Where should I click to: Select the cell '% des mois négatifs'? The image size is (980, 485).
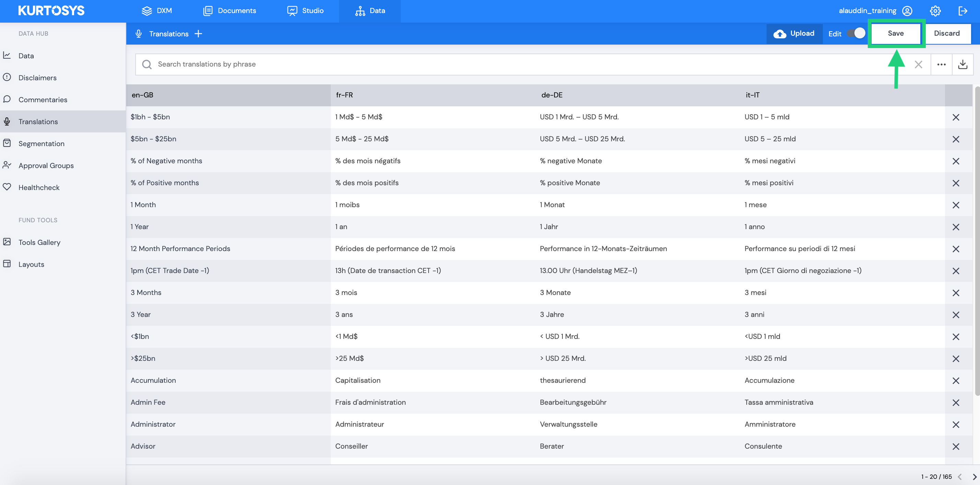coord(433,161)
